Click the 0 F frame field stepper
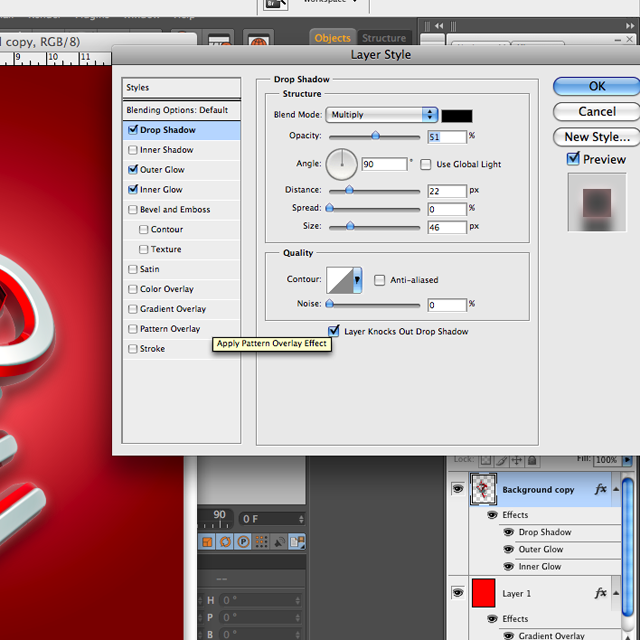The height and width of the screenshot is (640, 640). point(301,519)
